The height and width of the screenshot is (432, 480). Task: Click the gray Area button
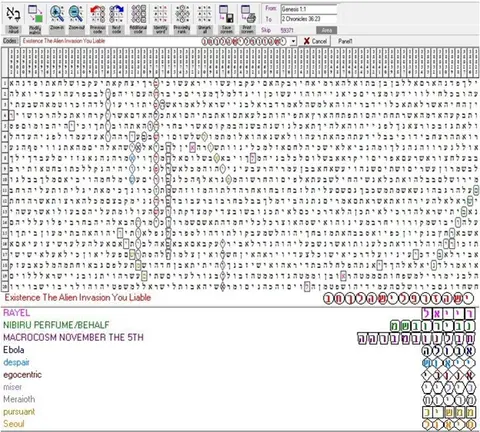(327, 30)
